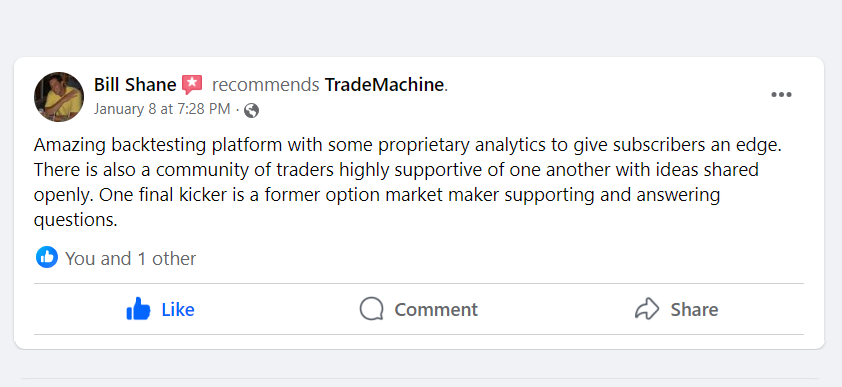Click the thumbs-up icon in the Like button

138,309
